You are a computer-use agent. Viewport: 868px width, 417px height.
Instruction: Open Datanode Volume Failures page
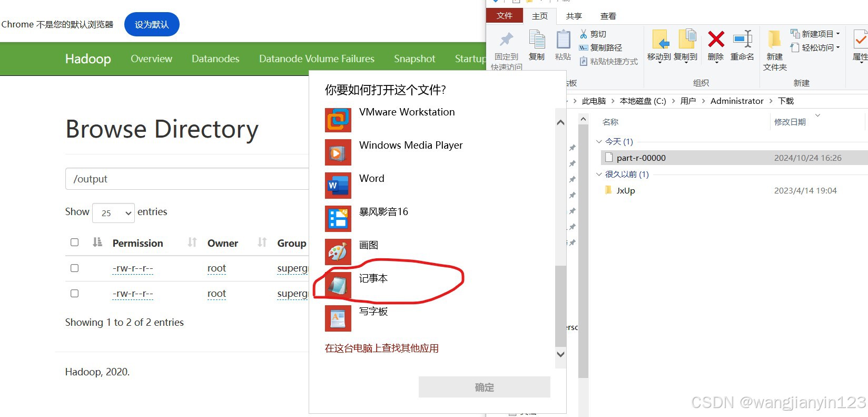coord(317,59)
